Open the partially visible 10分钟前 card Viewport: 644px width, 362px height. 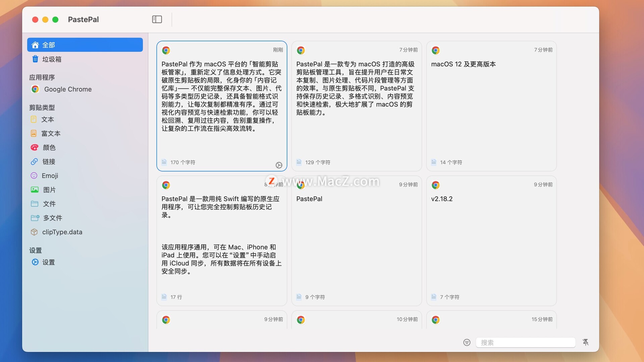click(357, 319)
